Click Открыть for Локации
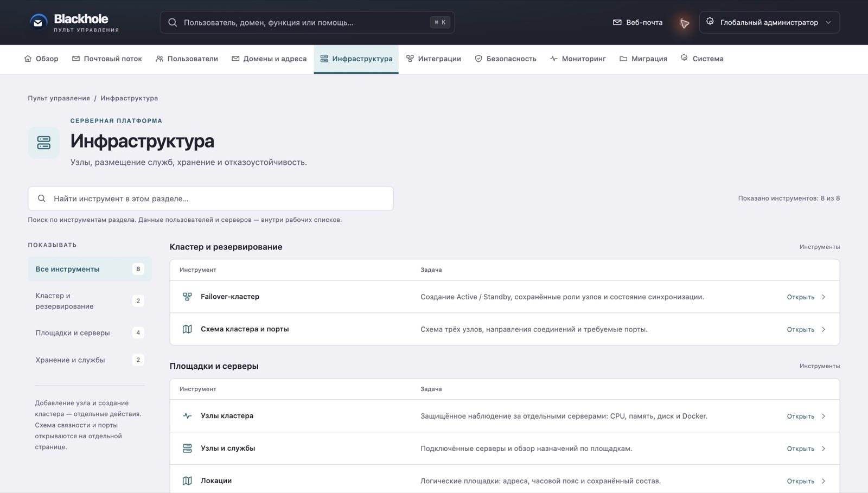 pos(800,481)
